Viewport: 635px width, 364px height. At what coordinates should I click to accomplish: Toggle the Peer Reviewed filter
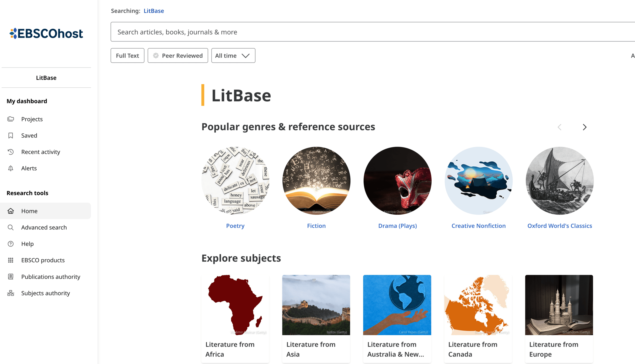[x=178, y=56]
